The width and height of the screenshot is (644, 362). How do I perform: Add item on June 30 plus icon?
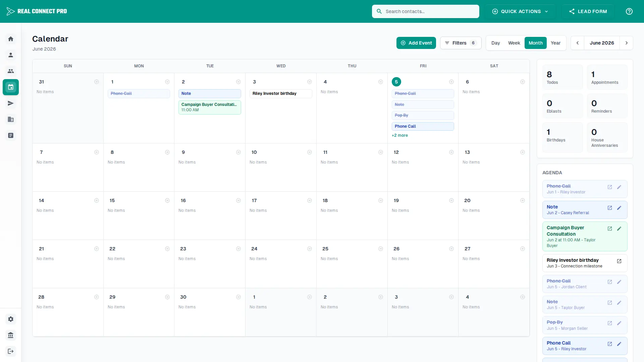click(x=238, y=297)
